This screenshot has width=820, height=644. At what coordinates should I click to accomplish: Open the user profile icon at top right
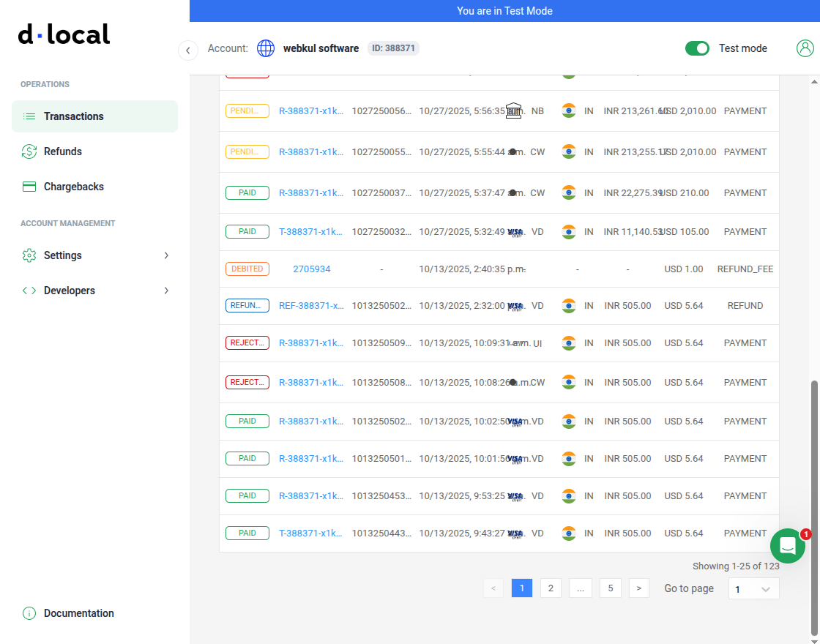coord(805,48)
